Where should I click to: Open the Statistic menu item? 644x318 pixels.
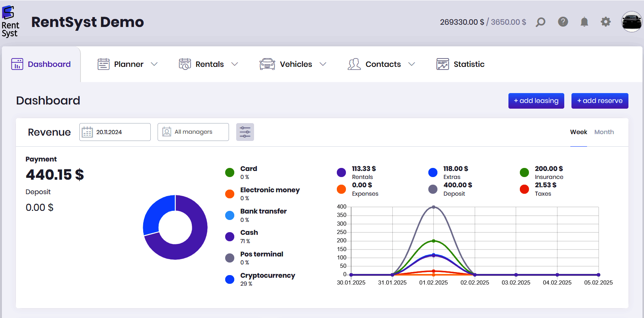461,64
